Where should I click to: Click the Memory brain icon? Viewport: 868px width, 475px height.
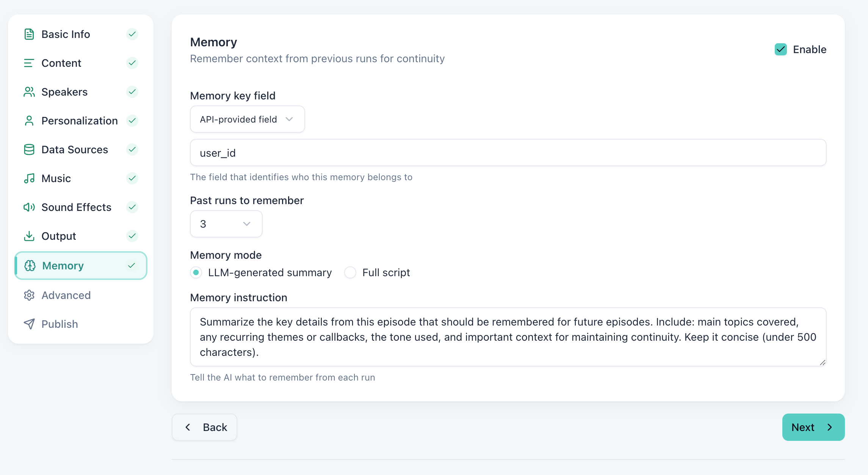pyautogui.click(x=30, y=266)
